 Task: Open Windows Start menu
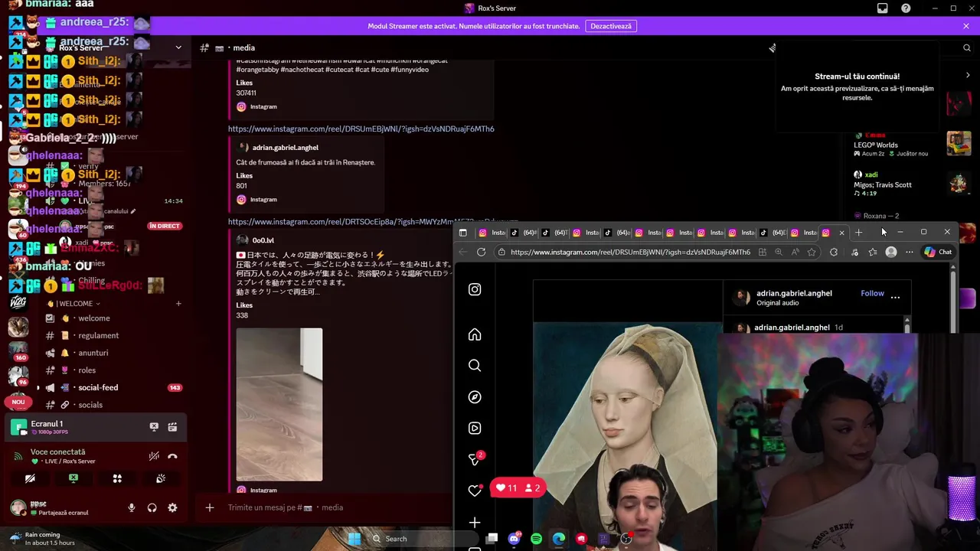click(x=354, y=539)
